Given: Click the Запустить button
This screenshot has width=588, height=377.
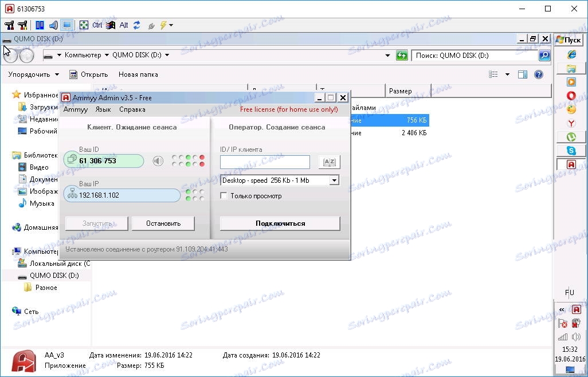Looking at the screenshot, I should [x=97, y=223].
